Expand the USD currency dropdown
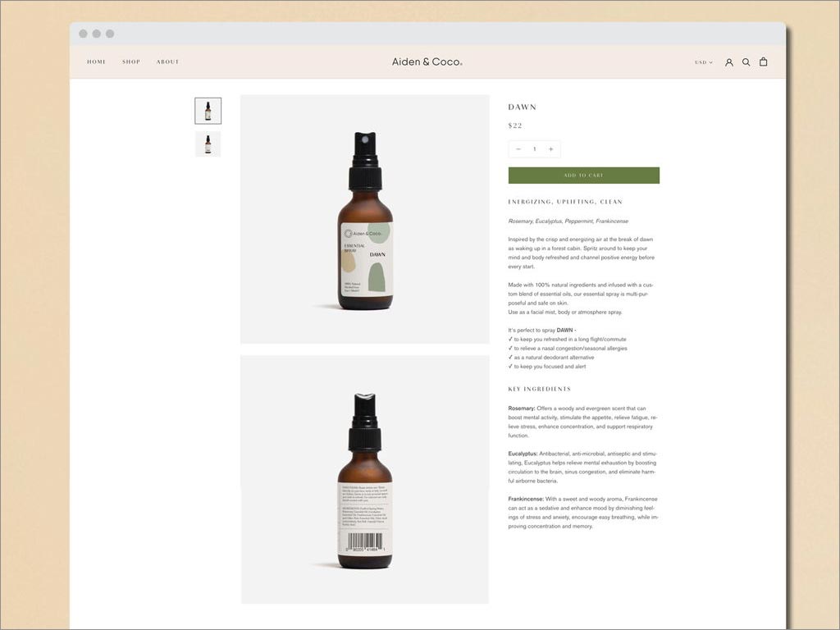Image resolution: width=840 pixels, height=630 pixels. 703,62
